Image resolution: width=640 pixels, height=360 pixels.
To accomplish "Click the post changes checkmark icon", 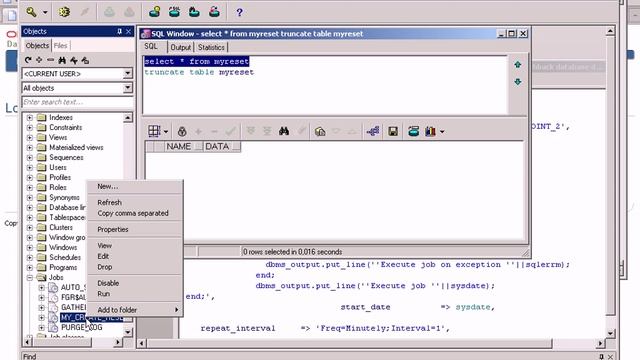I will [x=231, y=131].
